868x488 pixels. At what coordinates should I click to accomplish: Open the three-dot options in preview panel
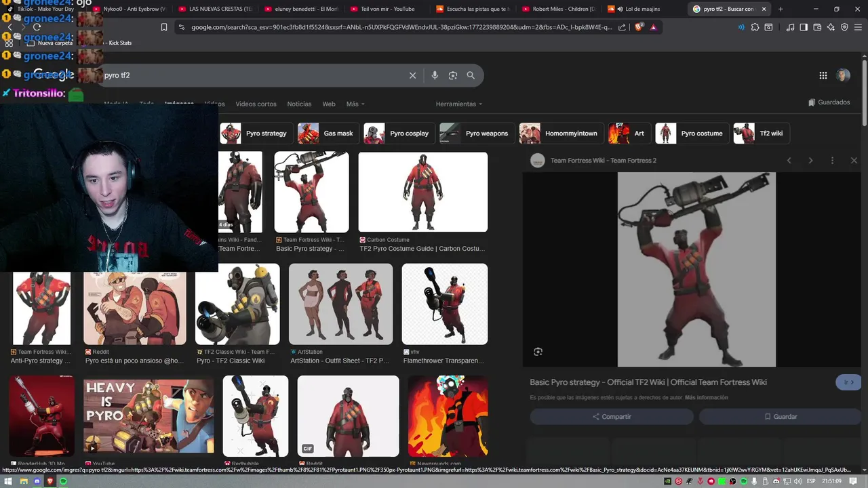[832, 161]
